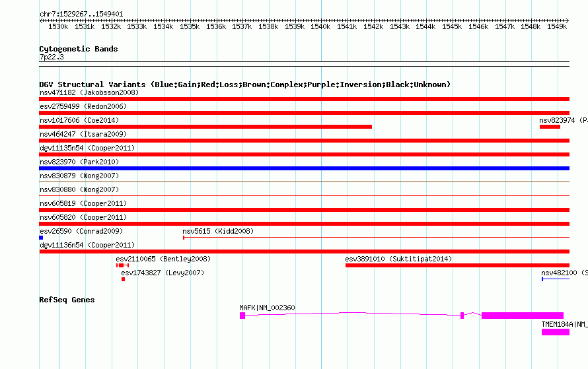Select the dgv11135n54 (Cooper2011) label
588x369 pixels.
87,148
